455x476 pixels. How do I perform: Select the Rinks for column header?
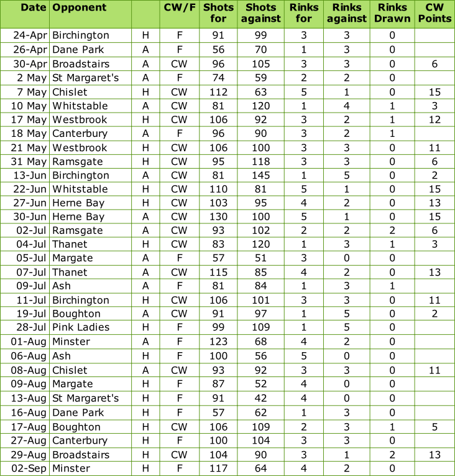click(x=304, y=13)
